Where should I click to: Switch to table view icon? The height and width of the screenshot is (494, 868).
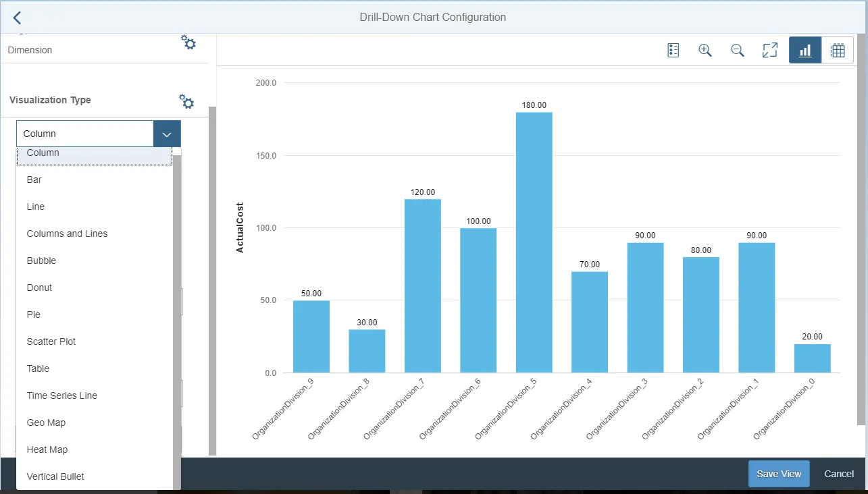coord(838,49)
